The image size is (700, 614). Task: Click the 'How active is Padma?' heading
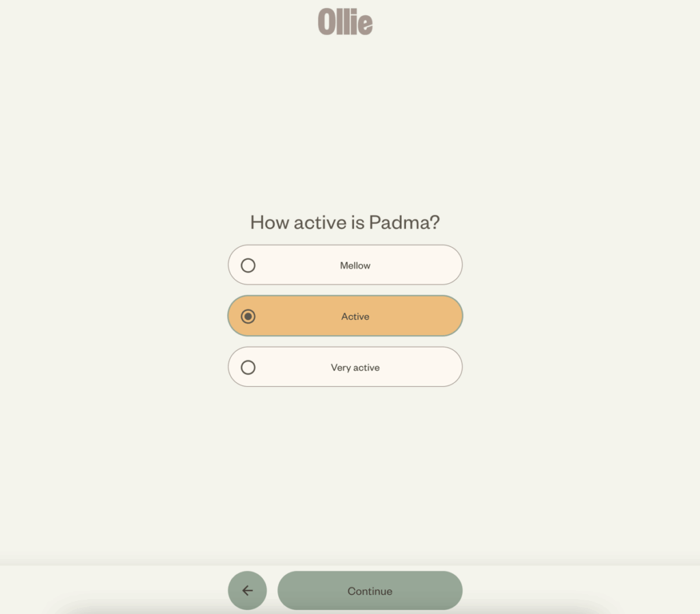345,222
